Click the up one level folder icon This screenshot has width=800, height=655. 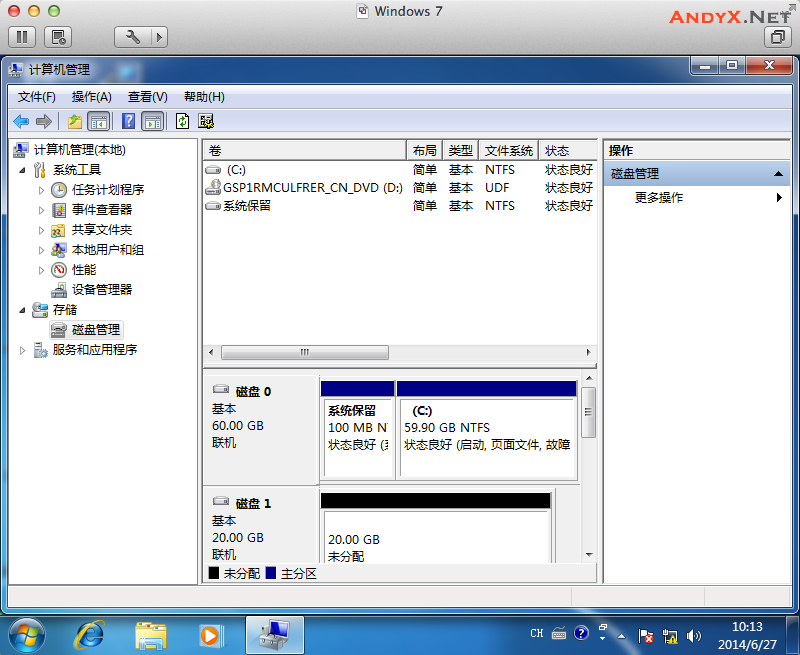coord(74,121)
